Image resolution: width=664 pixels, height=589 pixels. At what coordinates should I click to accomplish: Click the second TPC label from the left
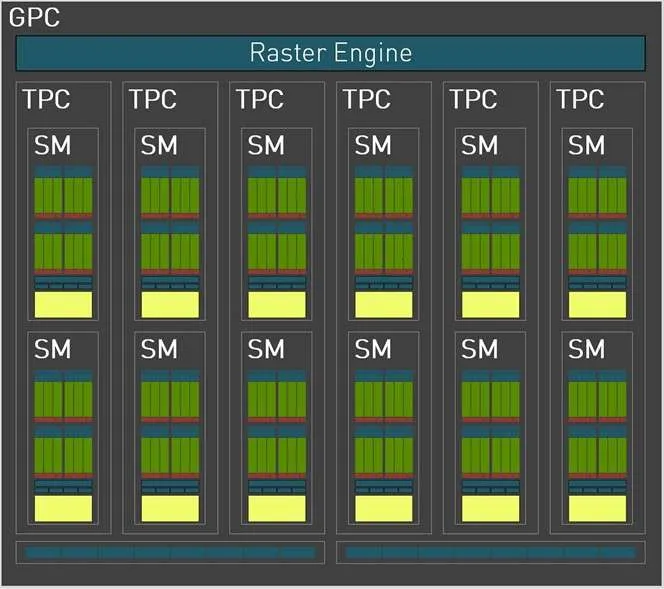tap(153, 99)
